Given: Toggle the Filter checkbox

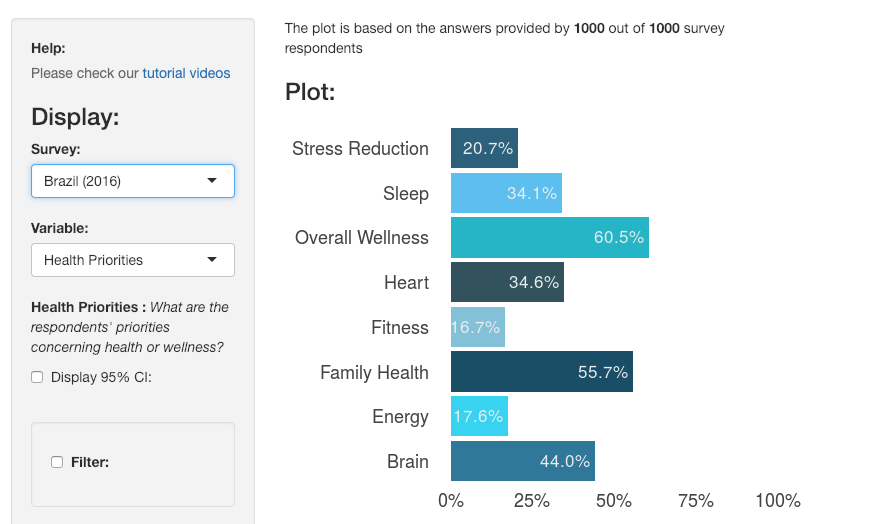Looking at the screenshot, I should (57, 462).
